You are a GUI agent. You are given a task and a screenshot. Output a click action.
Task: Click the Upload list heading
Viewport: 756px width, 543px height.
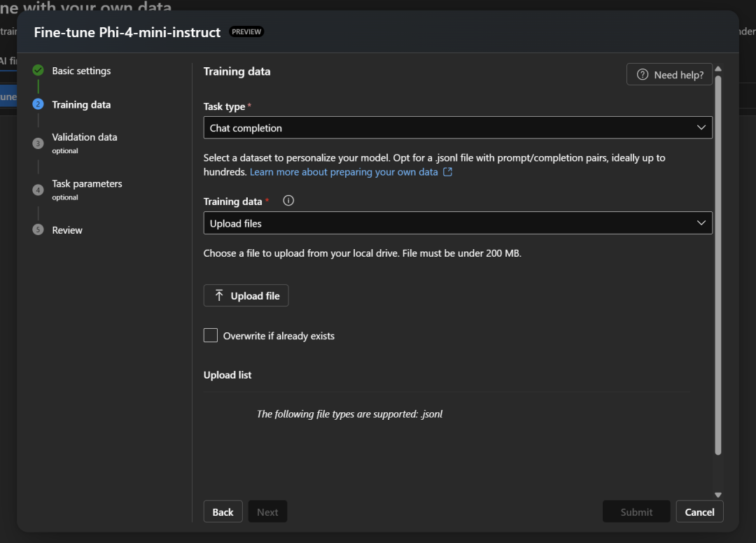227,375
